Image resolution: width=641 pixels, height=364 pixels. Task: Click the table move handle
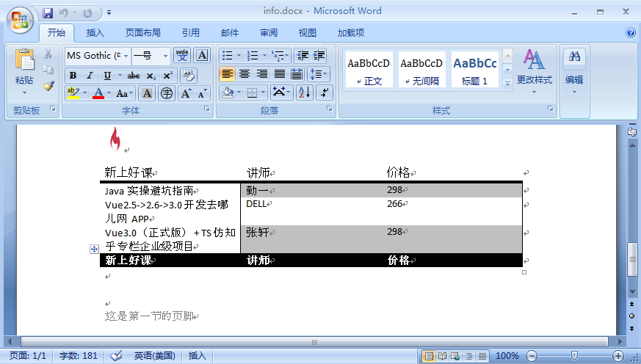[x=94, y=249]
